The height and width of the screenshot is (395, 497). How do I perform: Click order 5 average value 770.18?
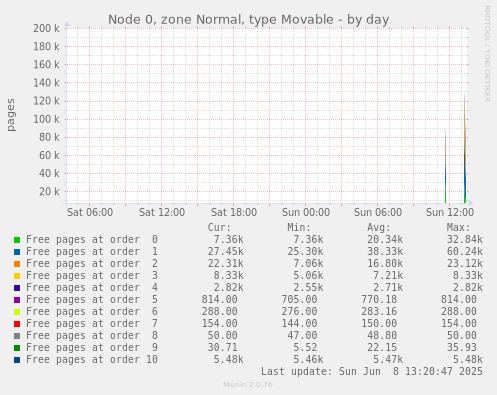point(379,300)
